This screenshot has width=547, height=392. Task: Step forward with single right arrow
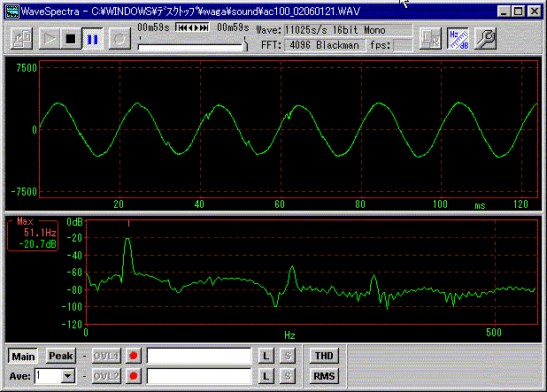click(196, 27)
